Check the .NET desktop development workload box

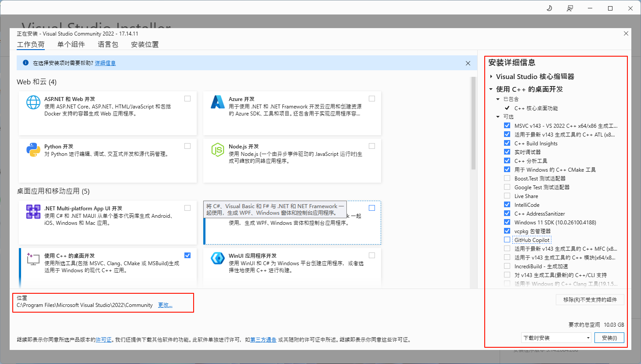(x=372, y=208)
